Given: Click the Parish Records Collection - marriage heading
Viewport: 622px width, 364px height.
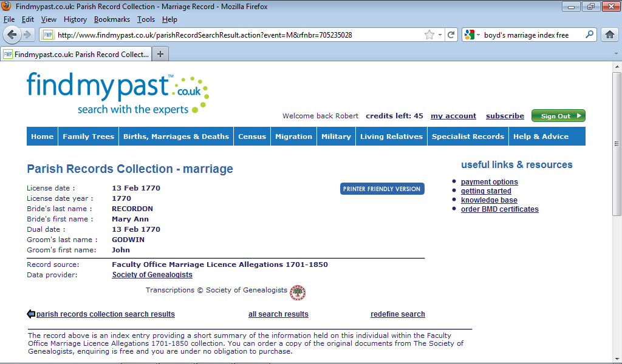Looking at the screenshot, I should click(130, 169).
